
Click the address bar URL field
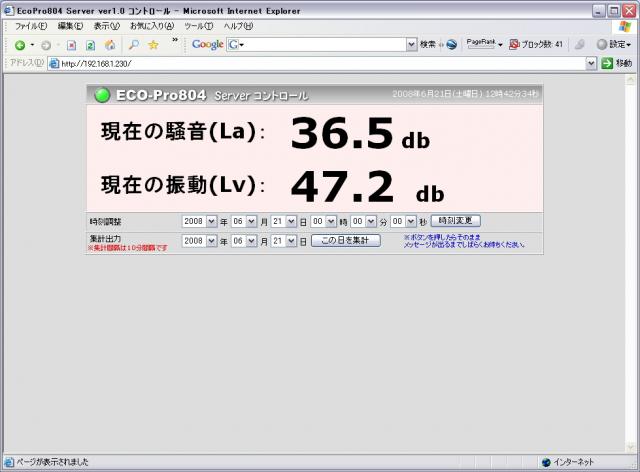coord(317,63)
